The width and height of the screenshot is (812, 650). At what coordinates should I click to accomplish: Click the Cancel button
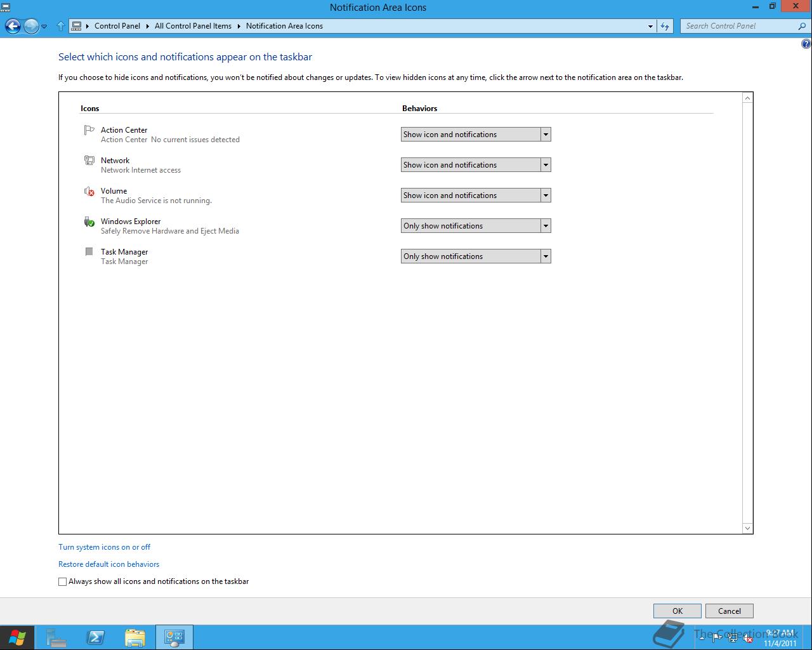click(730, 611)
